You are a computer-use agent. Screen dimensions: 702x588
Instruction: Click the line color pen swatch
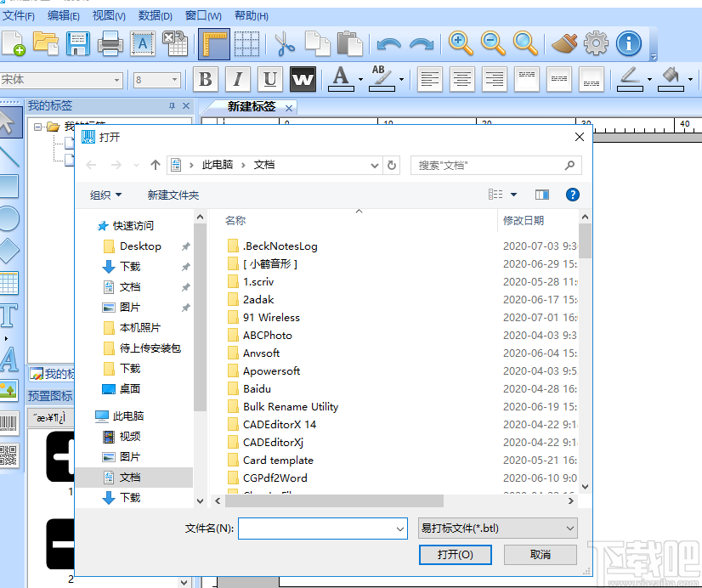click(630, 79)
